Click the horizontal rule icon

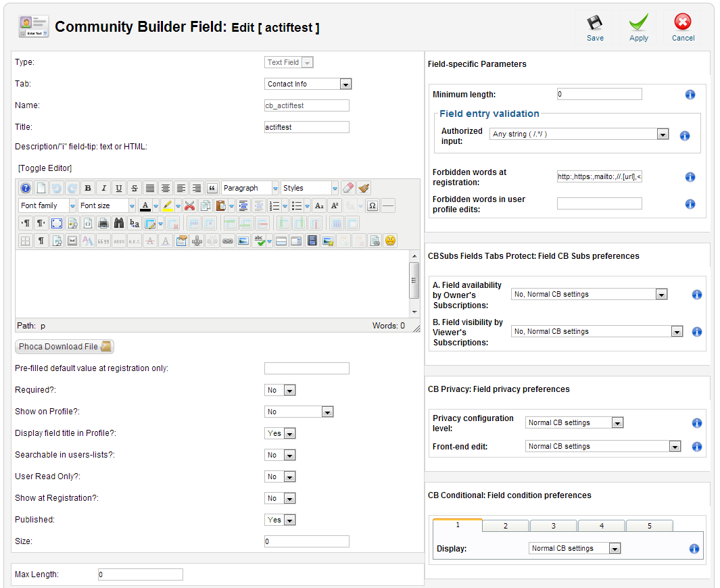[388, 205]
